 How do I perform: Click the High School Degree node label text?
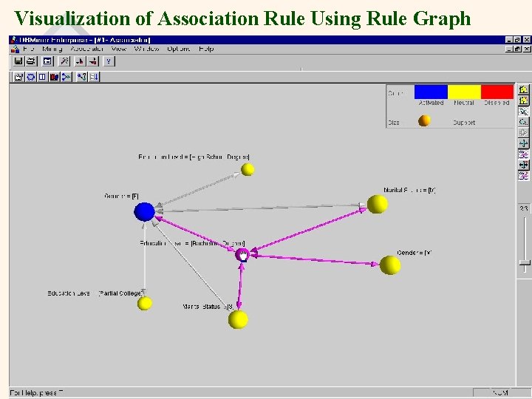tap(194, 157)
